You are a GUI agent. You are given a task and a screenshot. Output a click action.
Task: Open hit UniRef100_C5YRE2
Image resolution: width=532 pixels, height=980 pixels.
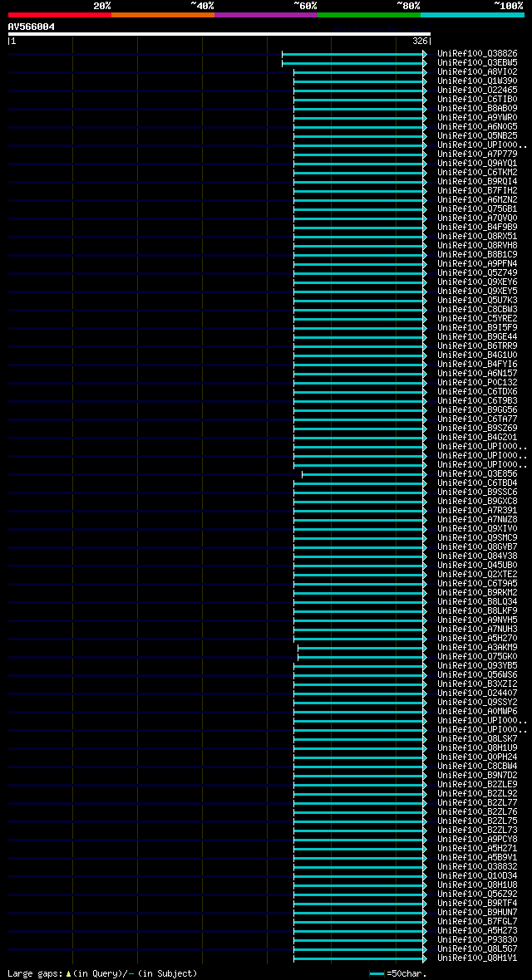[477, 318]
